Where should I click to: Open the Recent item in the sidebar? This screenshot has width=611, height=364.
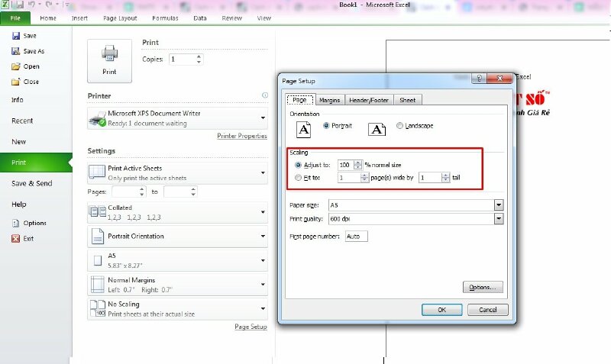[x=22, y=121]
